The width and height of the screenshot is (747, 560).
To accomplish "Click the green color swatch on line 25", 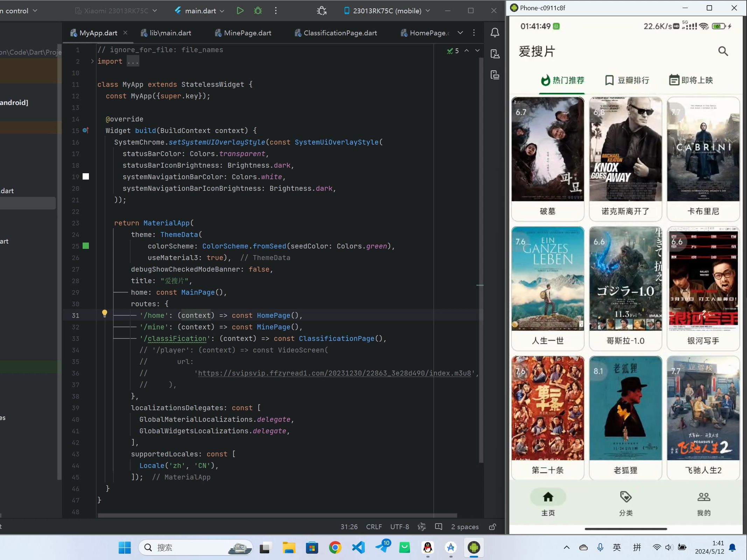I will pos(86,246).
